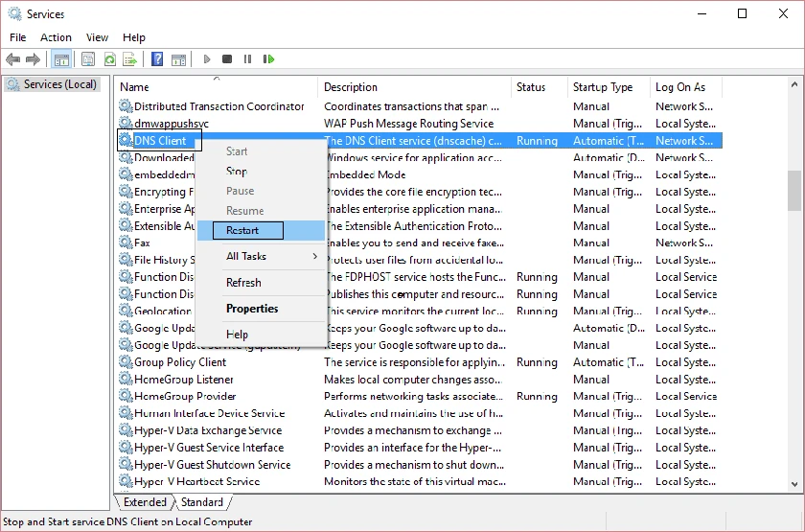The height and width of the screenshot is (532, 805).
Task: Sort by the Startup Type column header
Action: pos(609,87)
